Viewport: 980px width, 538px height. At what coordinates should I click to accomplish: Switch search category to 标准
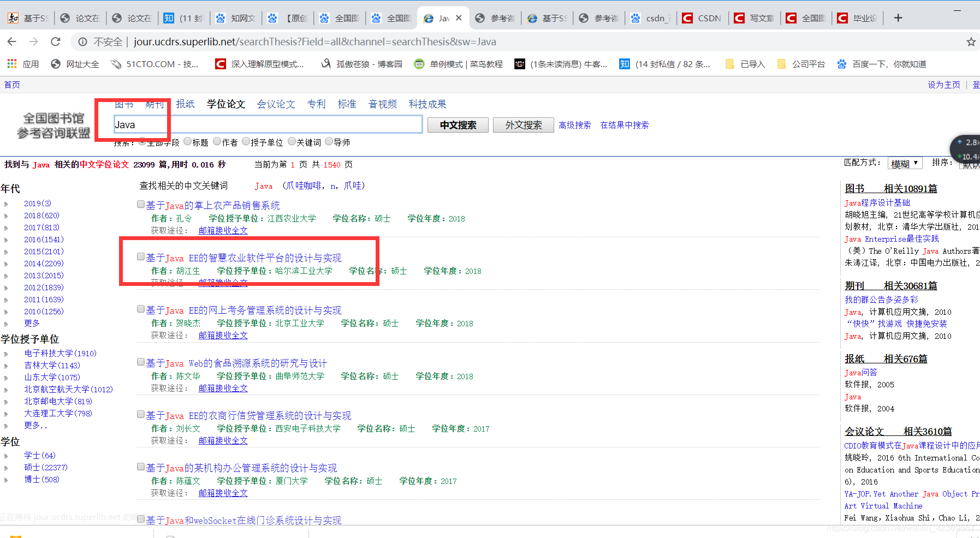click(x=347, y=104)
